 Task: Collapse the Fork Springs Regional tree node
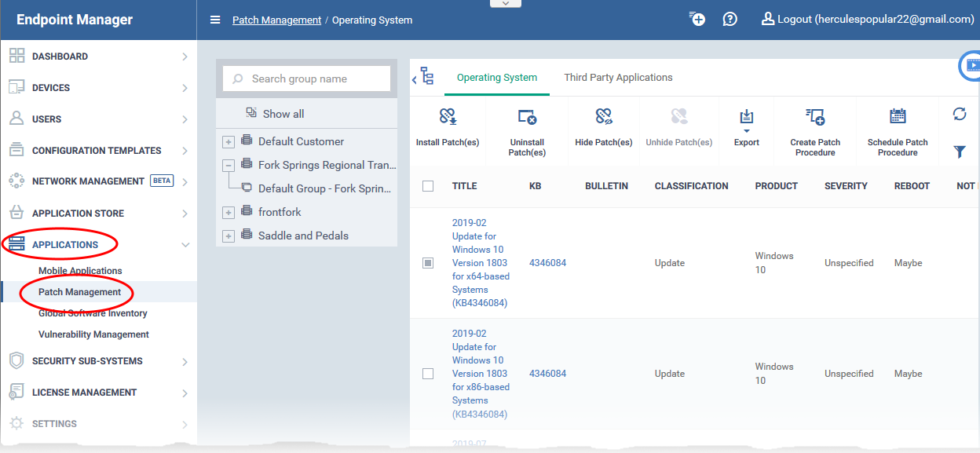pos(229,166)
